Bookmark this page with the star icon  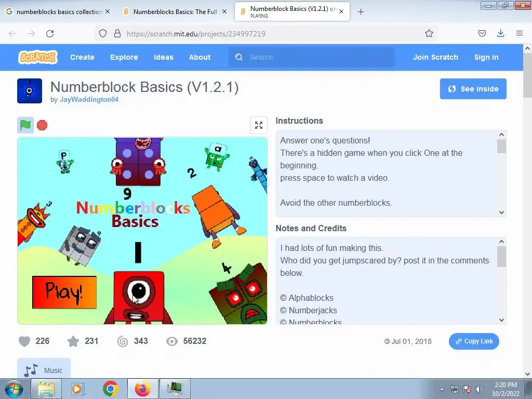pyautogui.click(x=429, y=33)
